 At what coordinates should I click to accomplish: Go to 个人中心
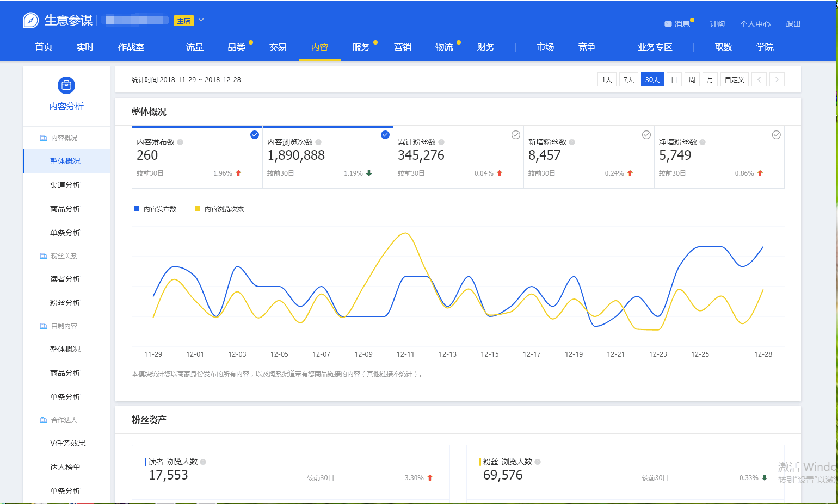(x=755, y=24)
